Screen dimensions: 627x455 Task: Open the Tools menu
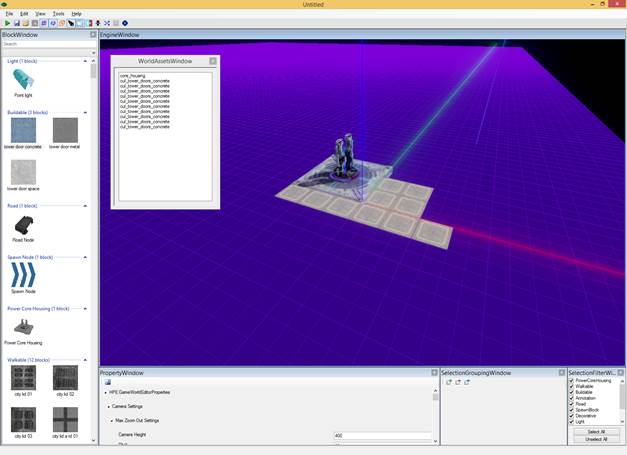point(58,13)
